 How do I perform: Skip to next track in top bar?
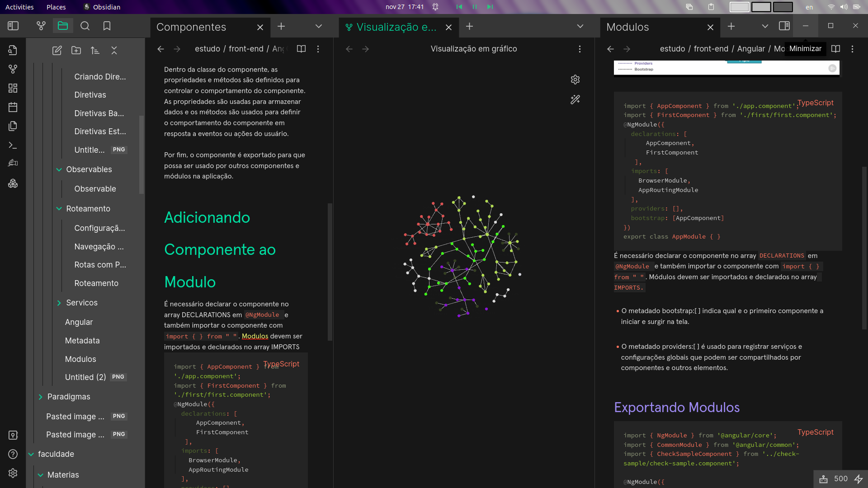click(x=490, y=7)
